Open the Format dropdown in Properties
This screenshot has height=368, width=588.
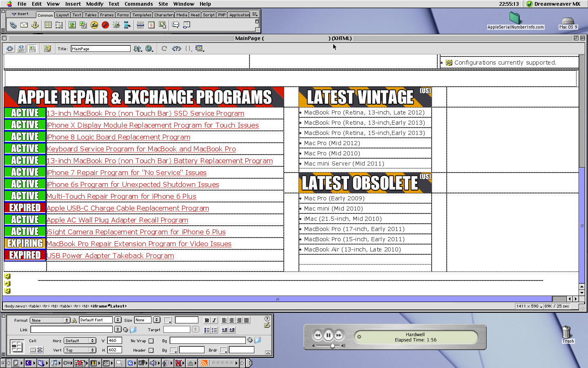50,320
